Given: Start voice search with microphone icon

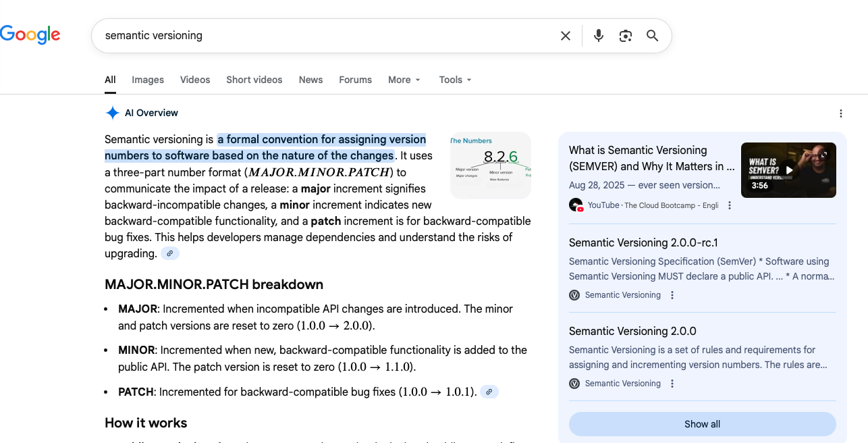Looking at the screenshot, I should [x=598, y=36].
